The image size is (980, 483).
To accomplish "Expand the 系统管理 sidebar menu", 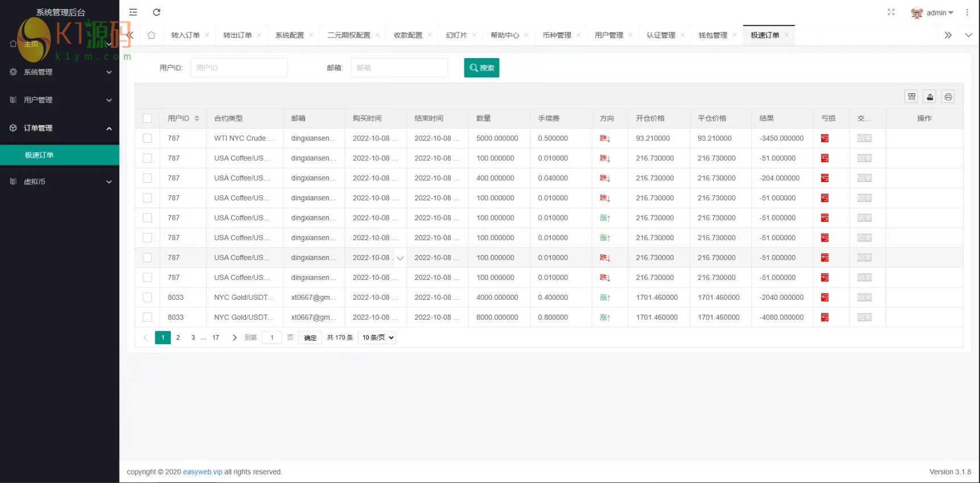I will tap(60, 72).
